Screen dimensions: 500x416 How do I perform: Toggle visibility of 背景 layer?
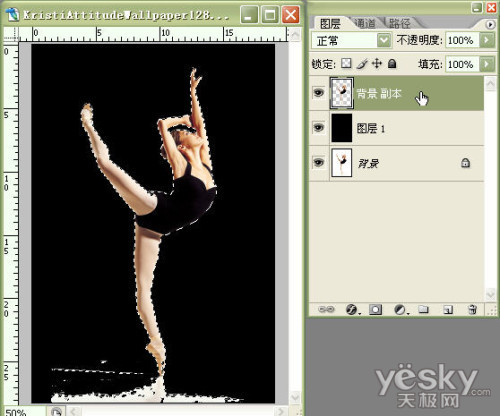tap(319, 163)
